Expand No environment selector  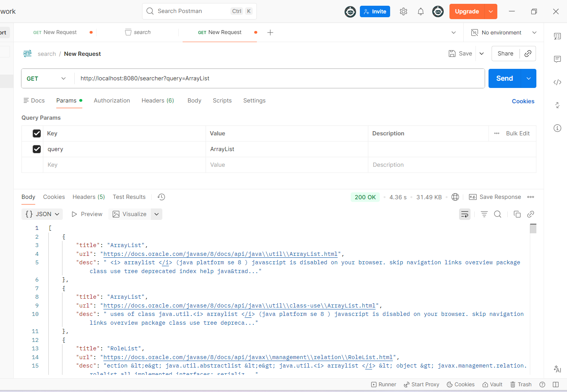click(504, 33)
